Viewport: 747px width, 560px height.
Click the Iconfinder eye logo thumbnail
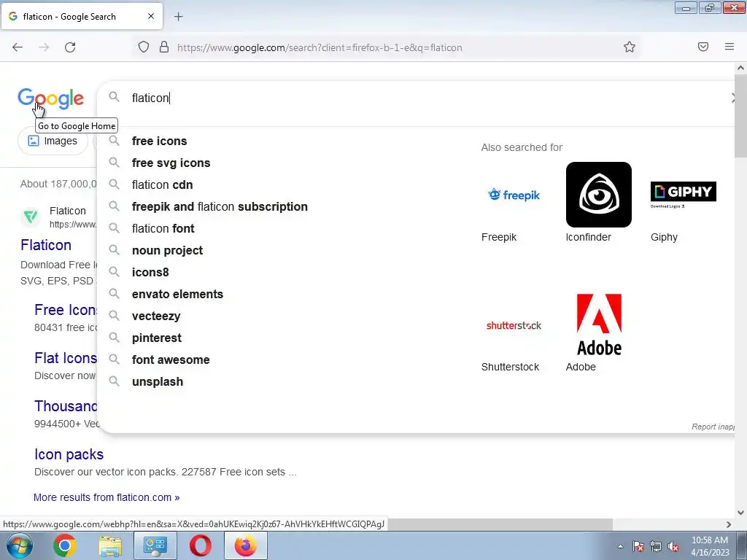[599, 195]
